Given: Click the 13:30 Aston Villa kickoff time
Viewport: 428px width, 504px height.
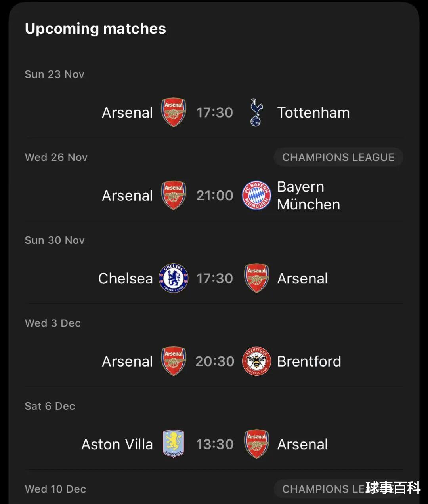Looking at the screenshot, I should pos(215,444).
